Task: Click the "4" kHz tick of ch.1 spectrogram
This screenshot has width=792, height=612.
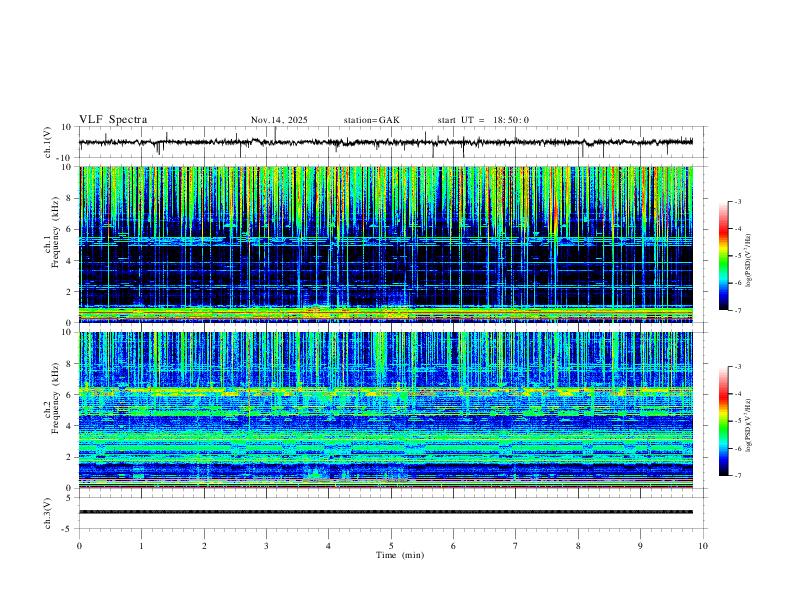Action: click(x=70, y=261)
